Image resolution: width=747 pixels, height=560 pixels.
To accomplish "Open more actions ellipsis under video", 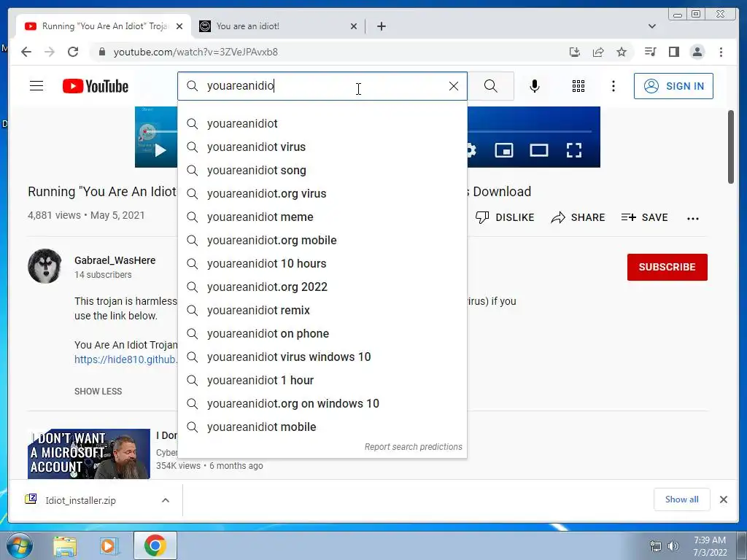I will [693, 218].
